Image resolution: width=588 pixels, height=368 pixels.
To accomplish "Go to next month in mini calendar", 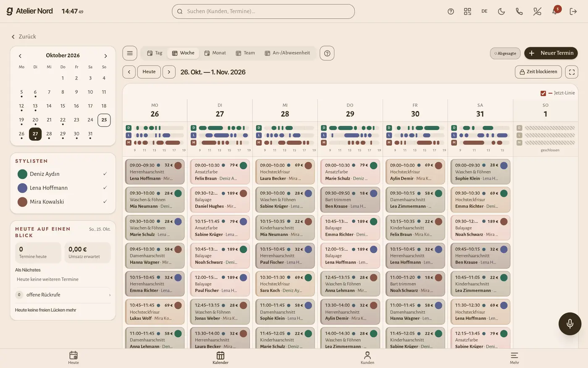I will click(x=105, y=56).
